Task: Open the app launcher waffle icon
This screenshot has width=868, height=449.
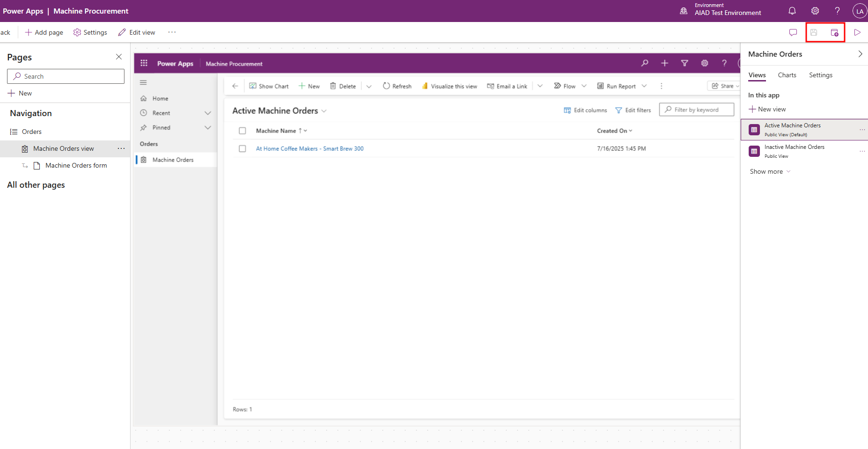Action: 144,63
